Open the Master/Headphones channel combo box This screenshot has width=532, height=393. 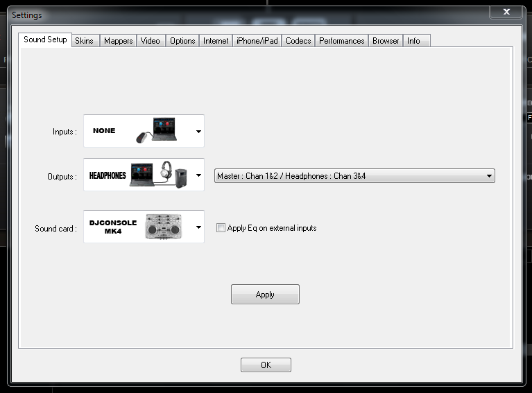(354, 176)
